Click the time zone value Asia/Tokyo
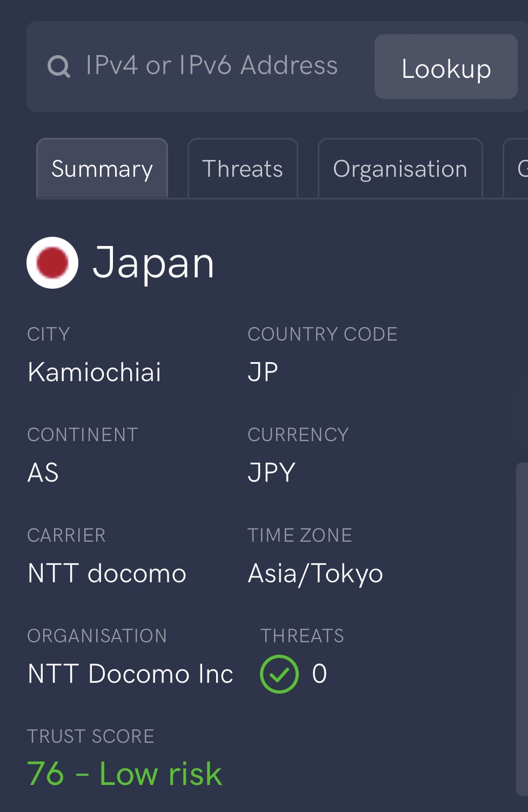The image size is (528, 812). point(315,574)
